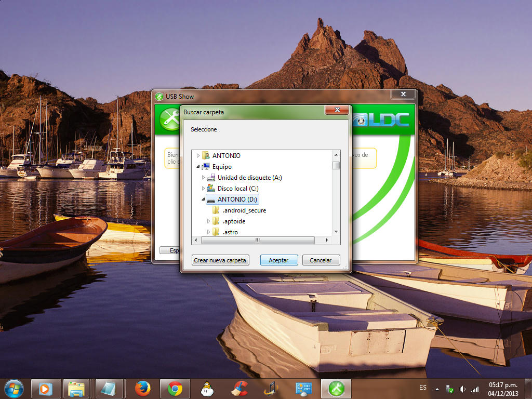This screenshot has height=399, width=532.
Task: Click the volume speaker tray icon
Action: pyautogui.click(x=462, y=389)
